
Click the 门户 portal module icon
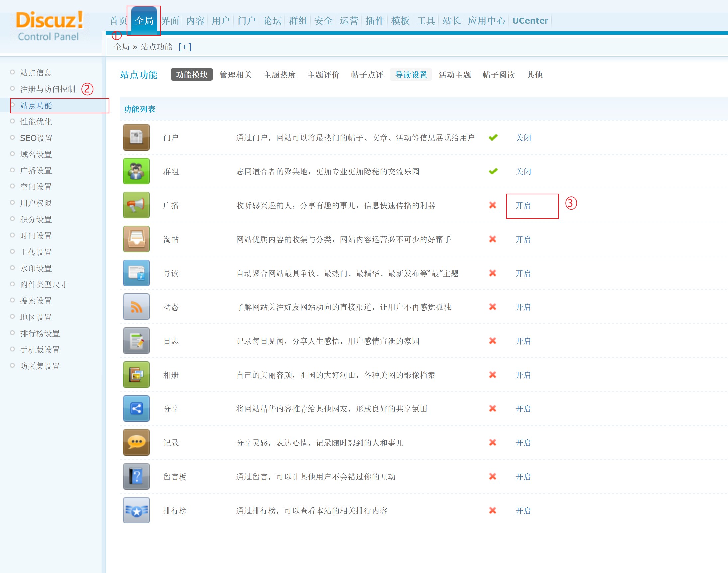pos(136,138)
